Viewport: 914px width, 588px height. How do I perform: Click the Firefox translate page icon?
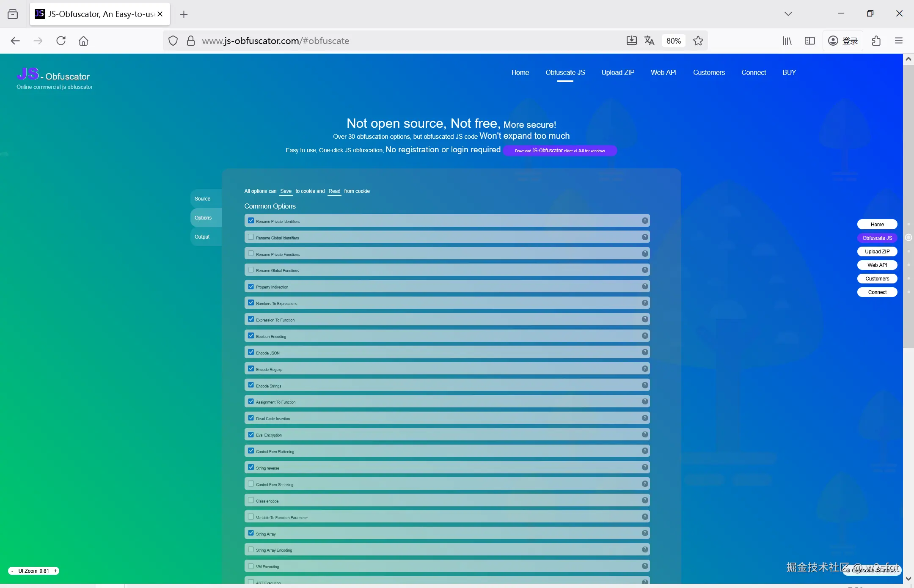tap(649, 41)
